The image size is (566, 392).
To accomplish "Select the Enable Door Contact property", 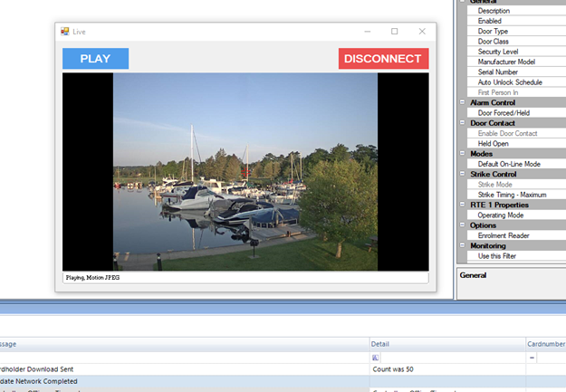I will pos(516,133).
